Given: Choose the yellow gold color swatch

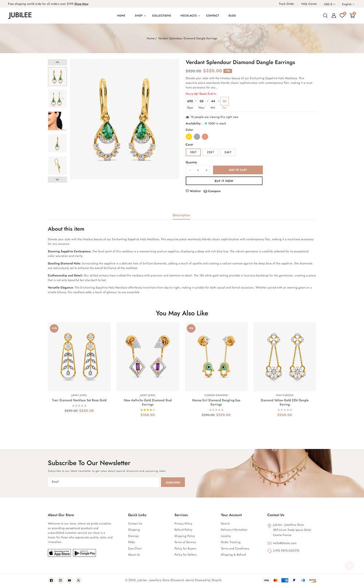Looking at the screenshot, I should (x=189, y=137).
